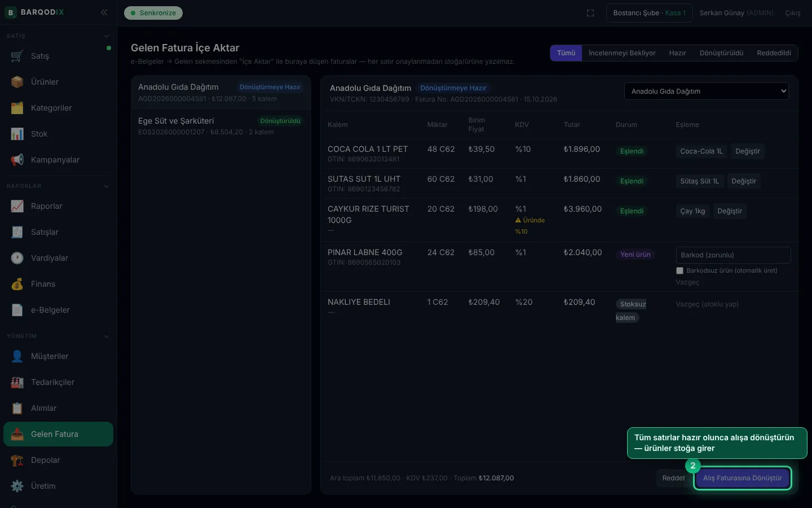Select the Tümü filter tab

(566, 53)
